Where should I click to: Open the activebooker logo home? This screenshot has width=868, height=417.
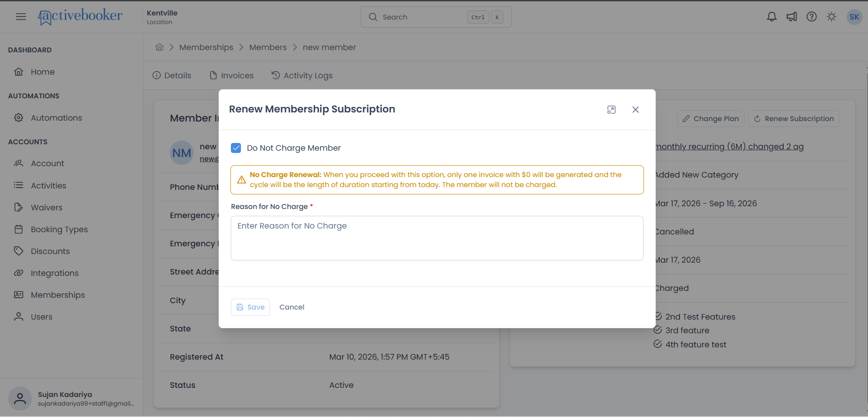click(80, 17)
